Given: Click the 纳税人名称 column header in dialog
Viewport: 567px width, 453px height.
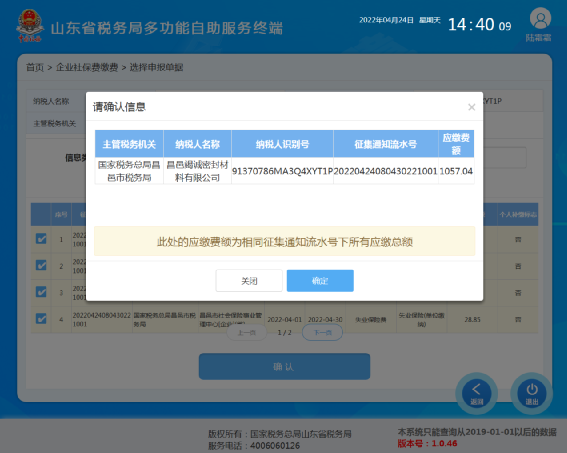Looking at the screenshot, I should click(197, 144).
